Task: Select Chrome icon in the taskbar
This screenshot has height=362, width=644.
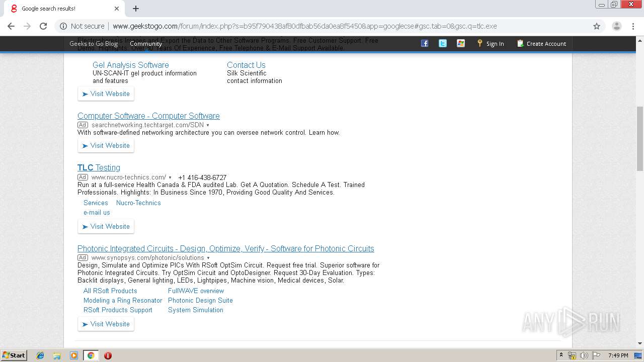Action: (91, 355)
